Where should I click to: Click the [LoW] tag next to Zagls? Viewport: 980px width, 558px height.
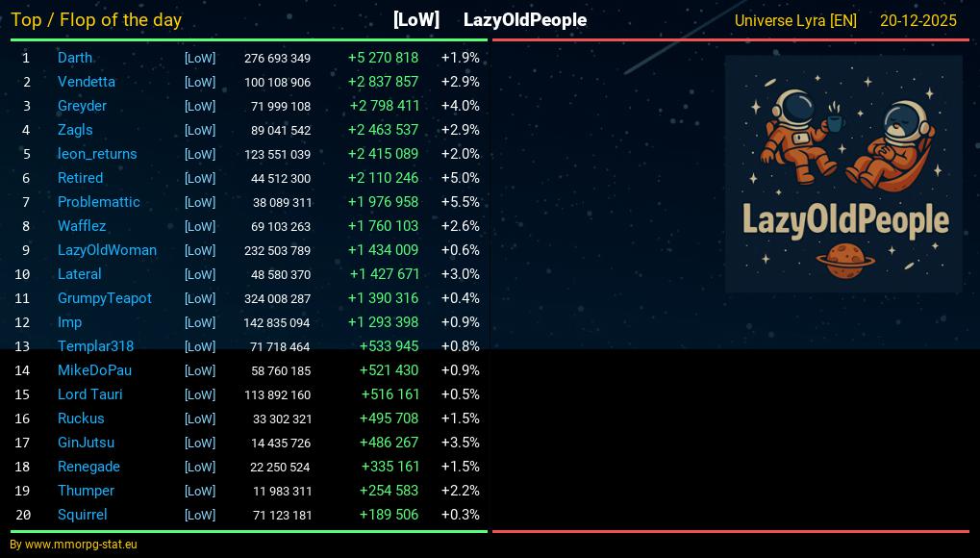point(200,130)
